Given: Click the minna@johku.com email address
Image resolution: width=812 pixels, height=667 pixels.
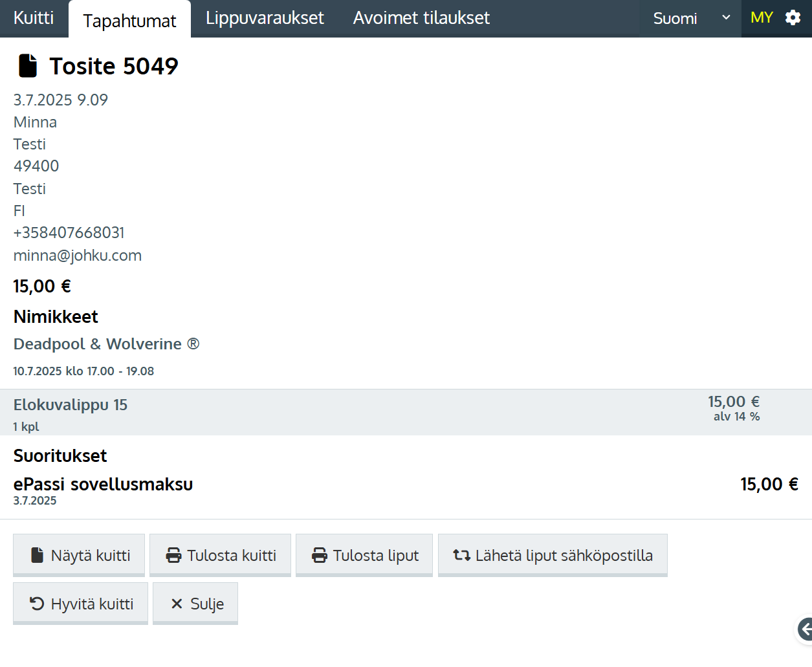Looking at the screenshot, I should [x=78, y=255].
